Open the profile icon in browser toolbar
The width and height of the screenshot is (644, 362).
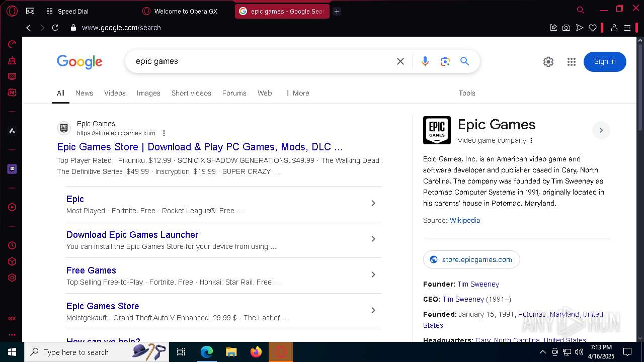tap(614, 28)
